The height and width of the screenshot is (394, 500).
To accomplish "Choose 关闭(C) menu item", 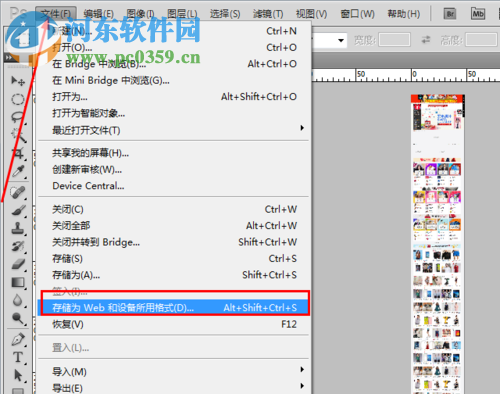I will coord(173,209).
